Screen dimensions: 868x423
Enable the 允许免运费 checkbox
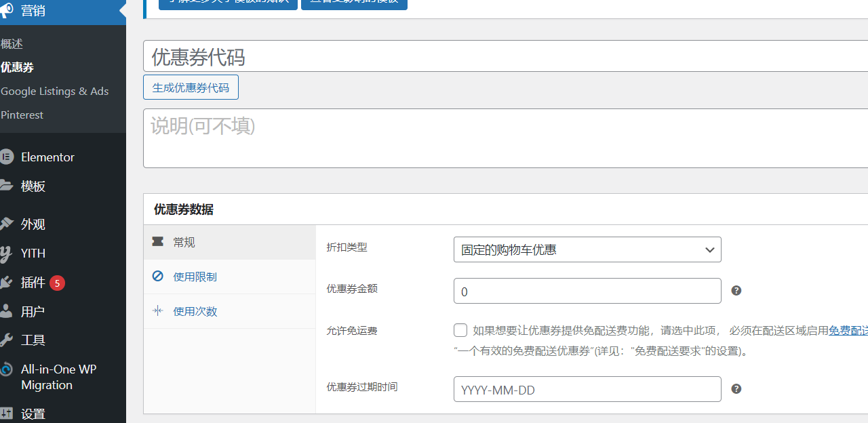(460, 330)
